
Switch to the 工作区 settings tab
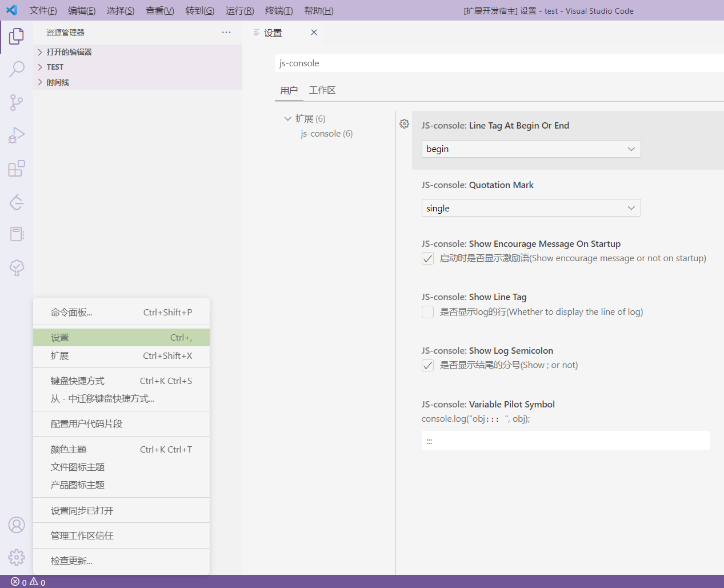point(322,90)
